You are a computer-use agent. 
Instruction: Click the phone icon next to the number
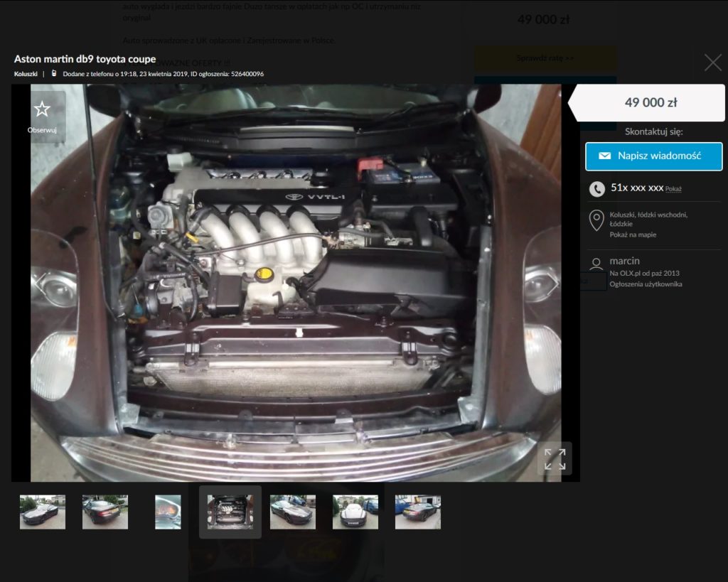coord(596,189)
